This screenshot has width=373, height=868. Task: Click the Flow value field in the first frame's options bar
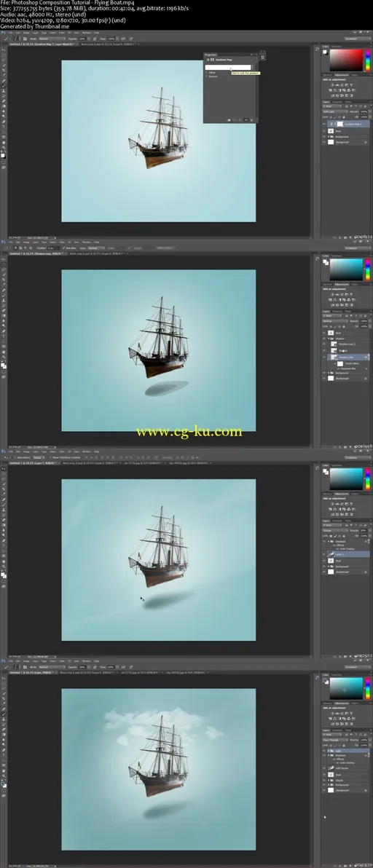[x=111, y=39]
